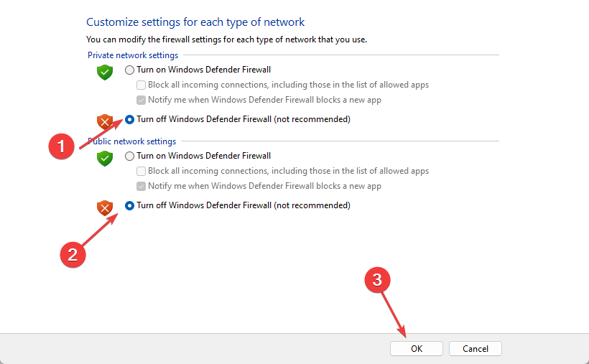
Task: Select Turn on Windows Defender Firewall for public network
Action: [x=129, y=156]
